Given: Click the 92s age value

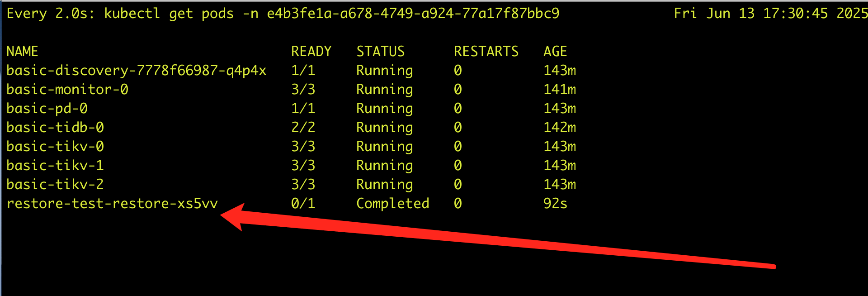Looking at the screenshot, I should (x=555, y=204).
